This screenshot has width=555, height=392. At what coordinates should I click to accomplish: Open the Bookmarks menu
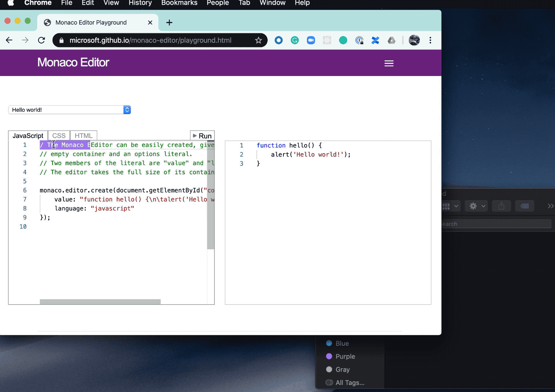click(179, 3)
